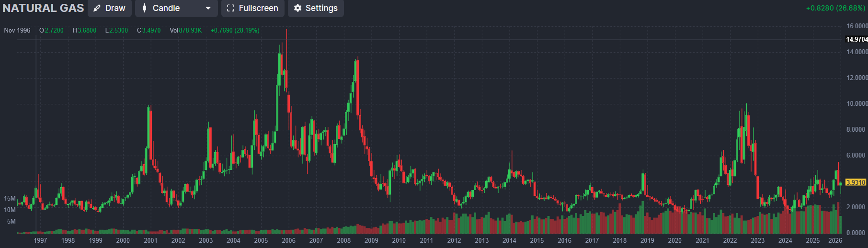The width and height of the screenshot is (868, 248).
Task: Click the Fullscreen expand icon
Action: point(230,8)
